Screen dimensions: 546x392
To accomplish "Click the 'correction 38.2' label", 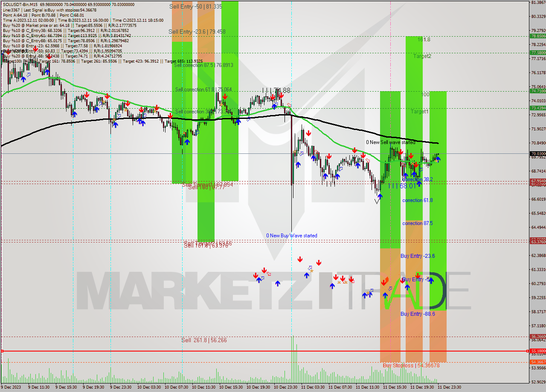I will coord(418,180).
